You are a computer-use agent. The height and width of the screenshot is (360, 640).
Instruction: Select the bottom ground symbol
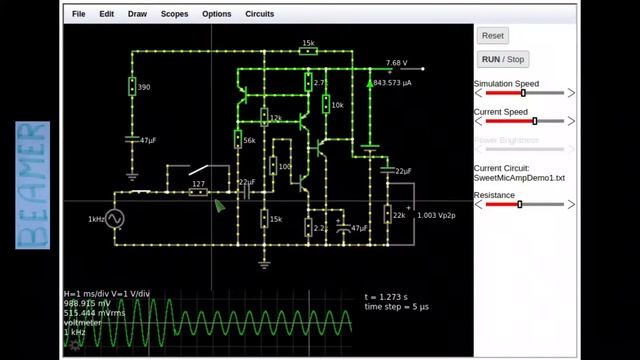(x=264, y=264)
